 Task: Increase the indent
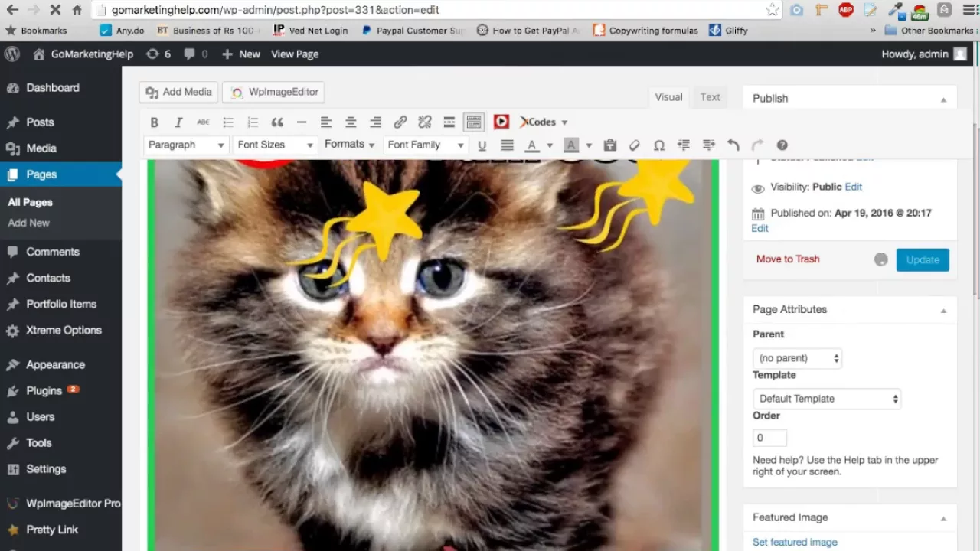click(x=708, y=145)
